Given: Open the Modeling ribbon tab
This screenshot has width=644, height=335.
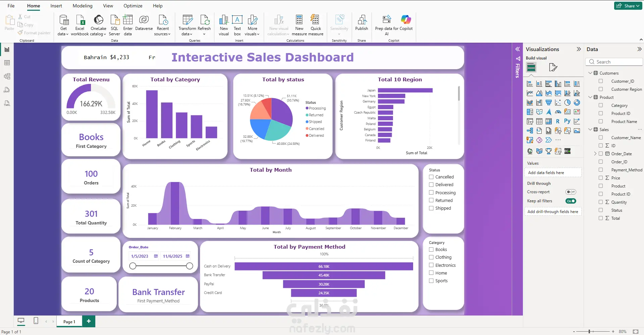Looking at the screenshot, I should pos(82,6).
